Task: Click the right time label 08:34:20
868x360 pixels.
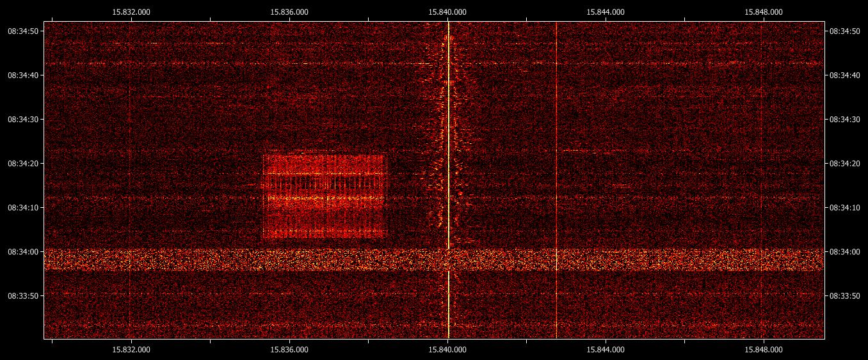Action: click(845, 164)
